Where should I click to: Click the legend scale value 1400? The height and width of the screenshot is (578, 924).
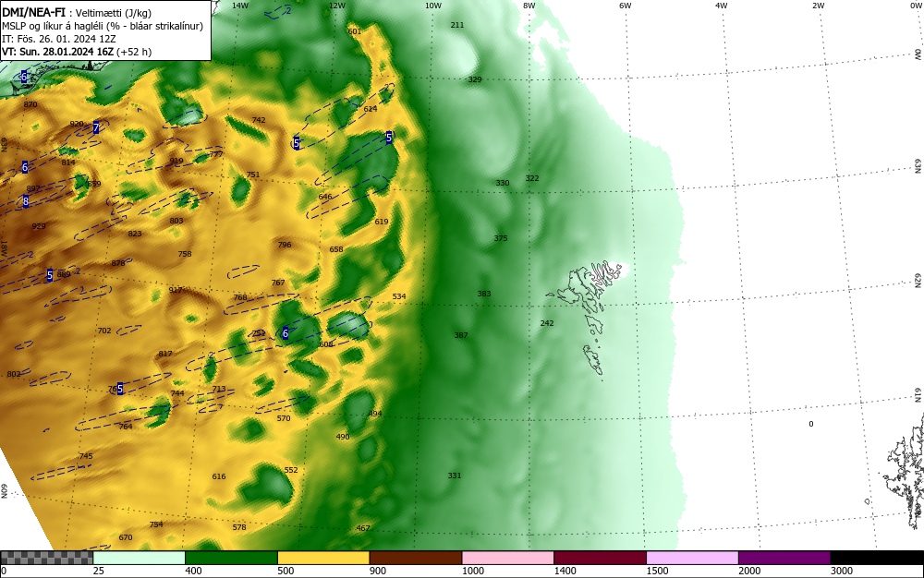pyautogui.click(x=565, y=571)
